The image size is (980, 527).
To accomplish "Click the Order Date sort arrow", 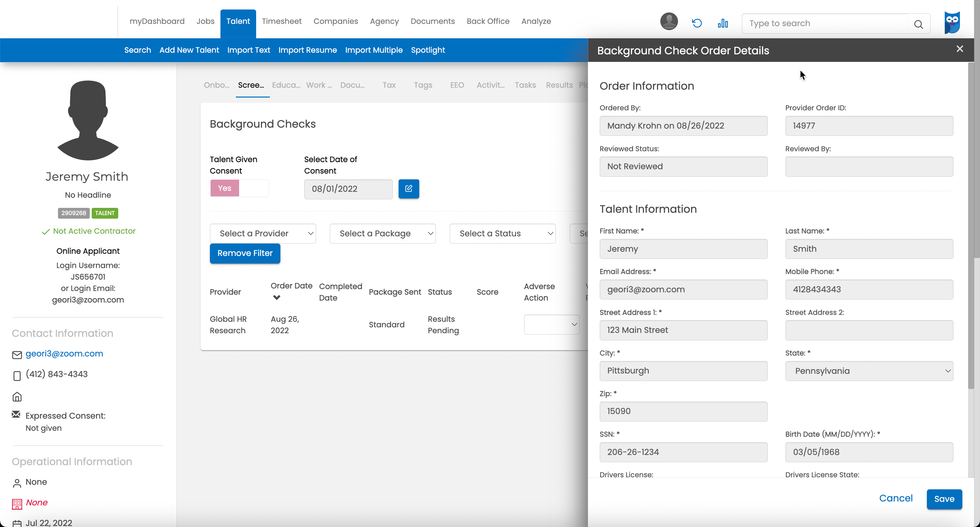I will (276, 297).
